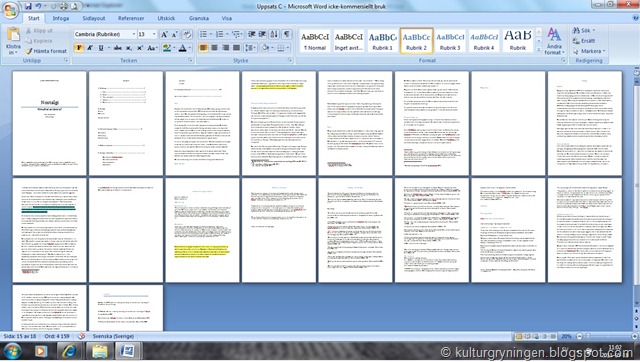Click the Ersätt replace button
640x362 pixels.
coord(584,41)
